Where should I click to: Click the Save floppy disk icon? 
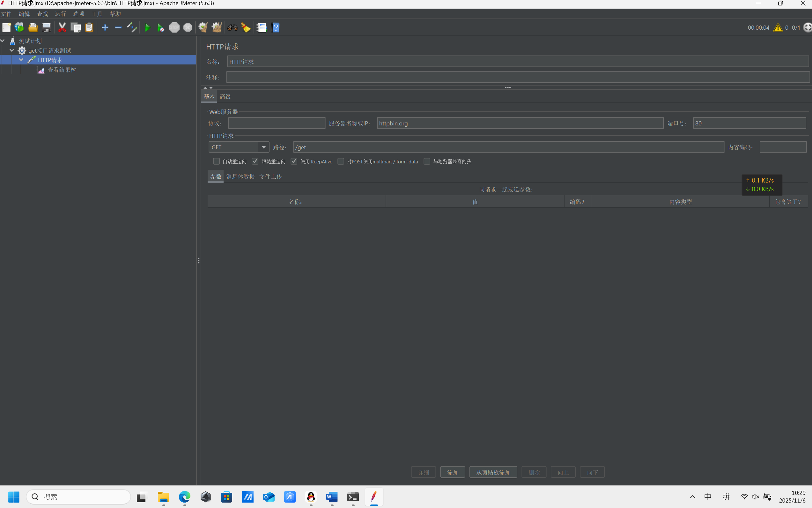(x=47, y=27)
